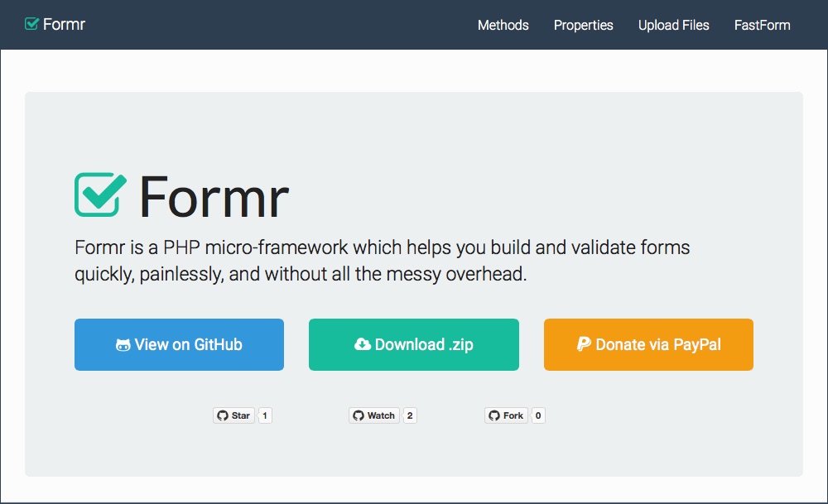Watch the repository on GitHub
Image resolution: width=828 pixels, height=504 pixels.
tap(374, 415)
